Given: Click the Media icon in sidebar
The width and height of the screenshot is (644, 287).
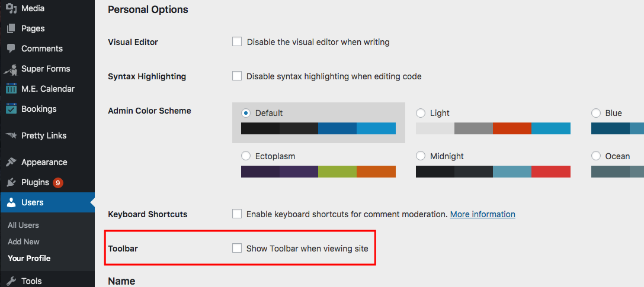Looking at the screenshot, I should 11,8.
